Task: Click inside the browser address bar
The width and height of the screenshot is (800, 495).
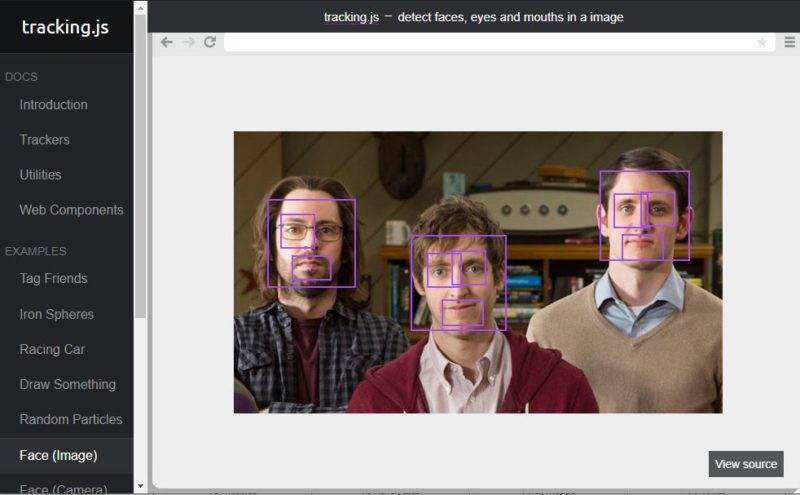Action: click(490, 42)
